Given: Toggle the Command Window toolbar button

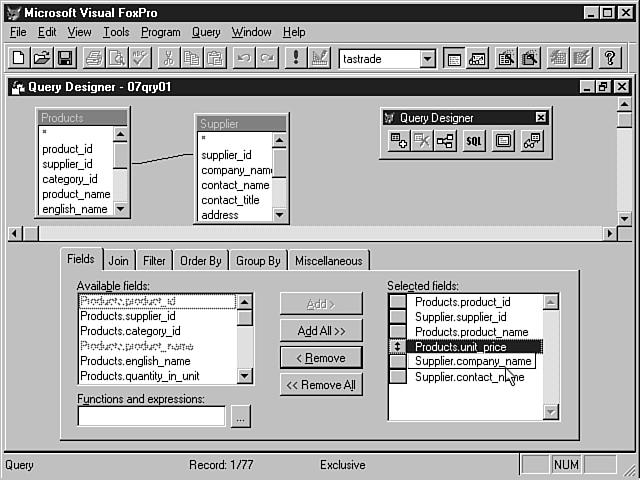Looking at the screenshot, I should pyautogui.click(x=454, y=58).
